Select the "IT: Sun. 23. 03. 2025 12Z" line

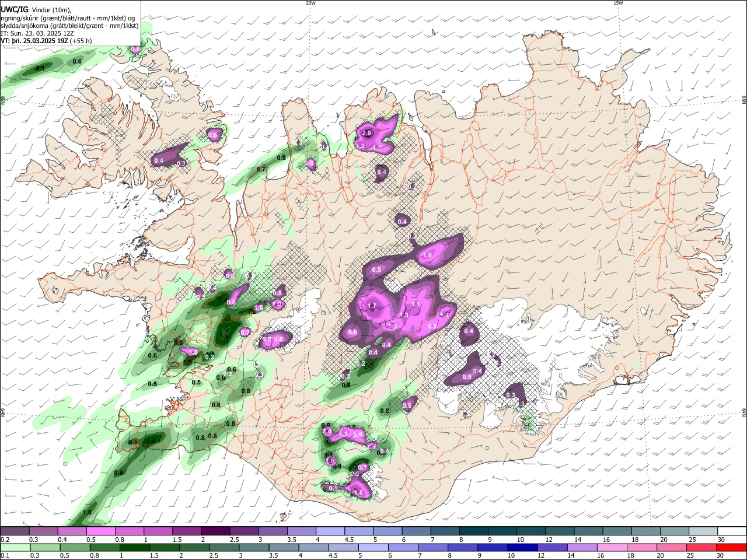coord(37,33)
